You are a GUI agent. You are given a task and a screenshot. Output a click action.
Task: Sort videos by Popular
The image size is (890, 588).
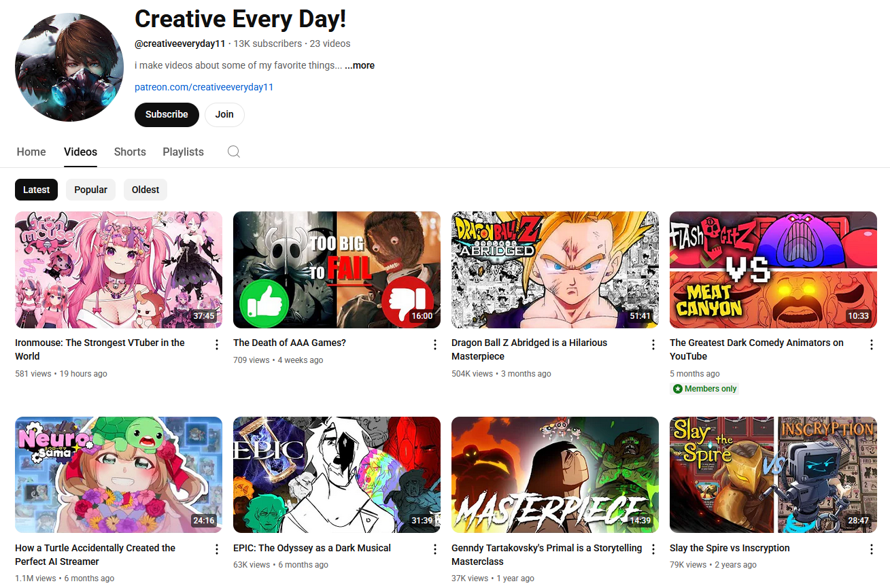coord(90,190)
